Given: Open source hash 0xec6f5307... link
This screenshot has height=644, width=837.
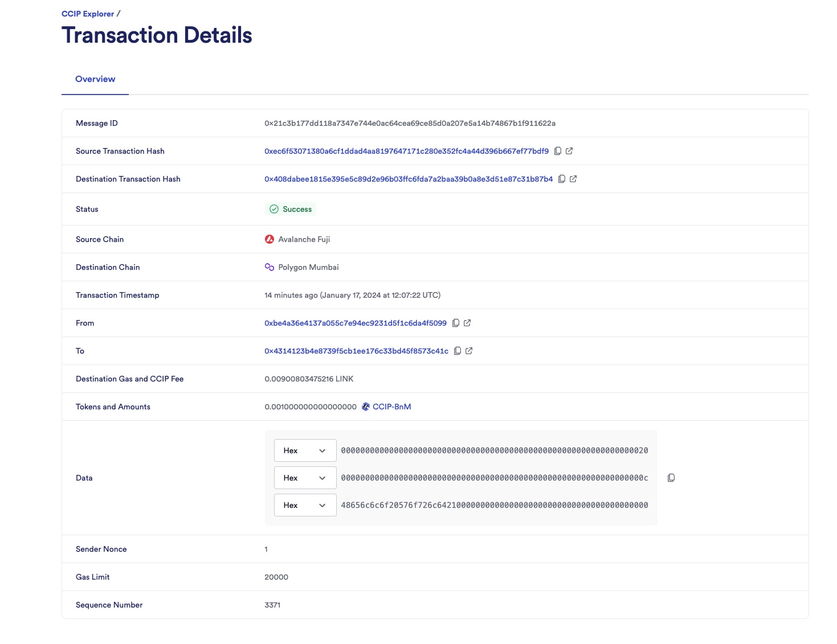Looking at the screenshot, I should pos(406,151).
